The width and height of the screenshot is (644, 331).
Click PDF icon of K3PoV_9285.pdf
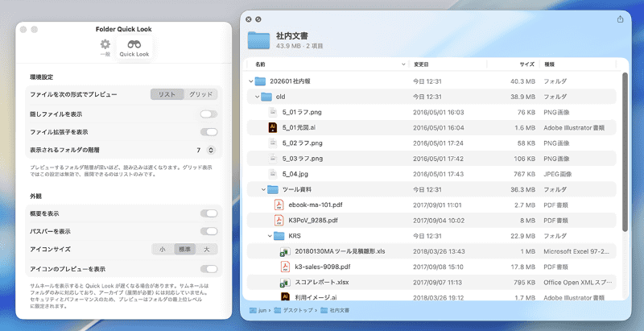(279, 221)
